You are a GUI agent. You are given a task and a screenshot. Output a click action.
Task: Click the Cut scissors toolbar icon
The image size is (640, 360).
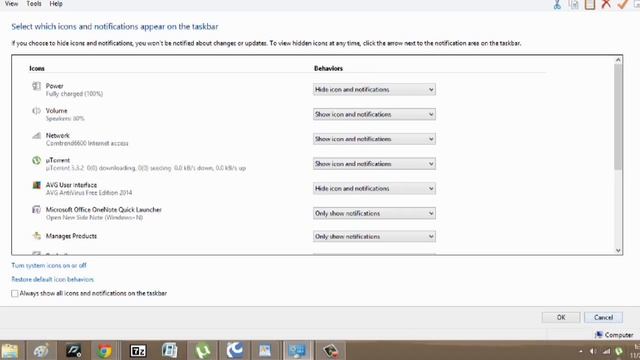[557, 4]
